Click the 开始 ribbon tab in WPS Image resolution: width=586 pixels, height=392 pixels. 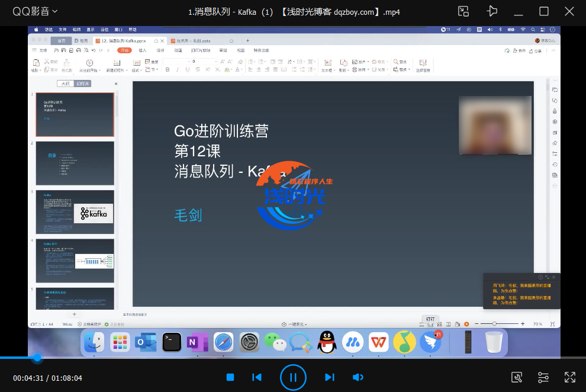point(124,50)
